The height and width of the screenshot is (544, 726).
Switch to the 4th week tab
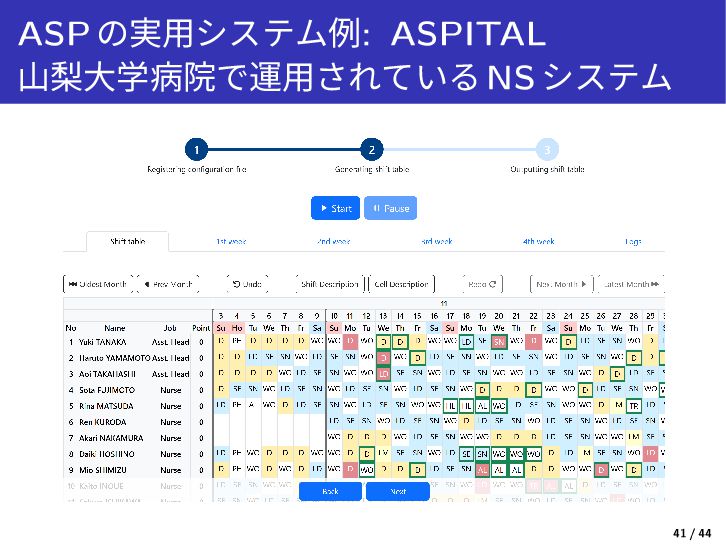point(538,241)
